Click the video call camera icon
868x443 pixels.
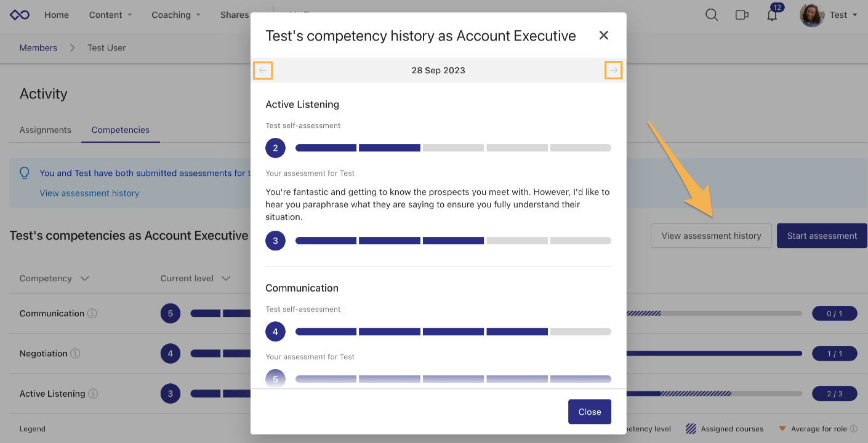tap(742, 15)
